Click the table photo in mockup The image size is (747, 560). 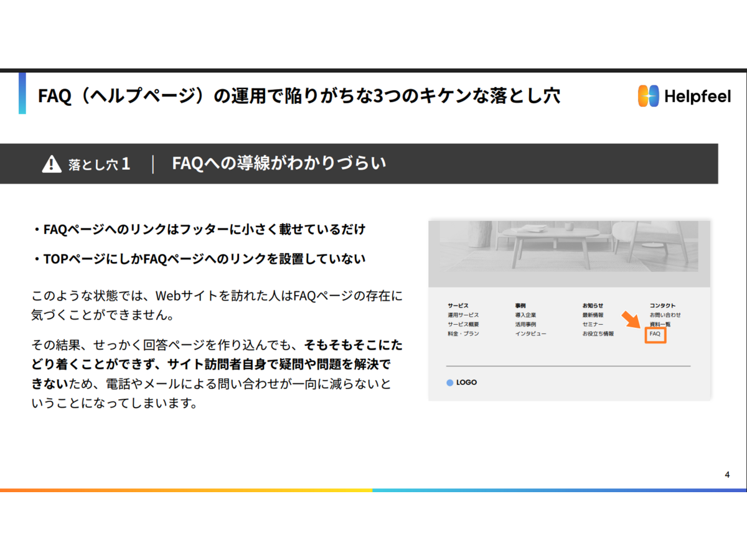563,246
